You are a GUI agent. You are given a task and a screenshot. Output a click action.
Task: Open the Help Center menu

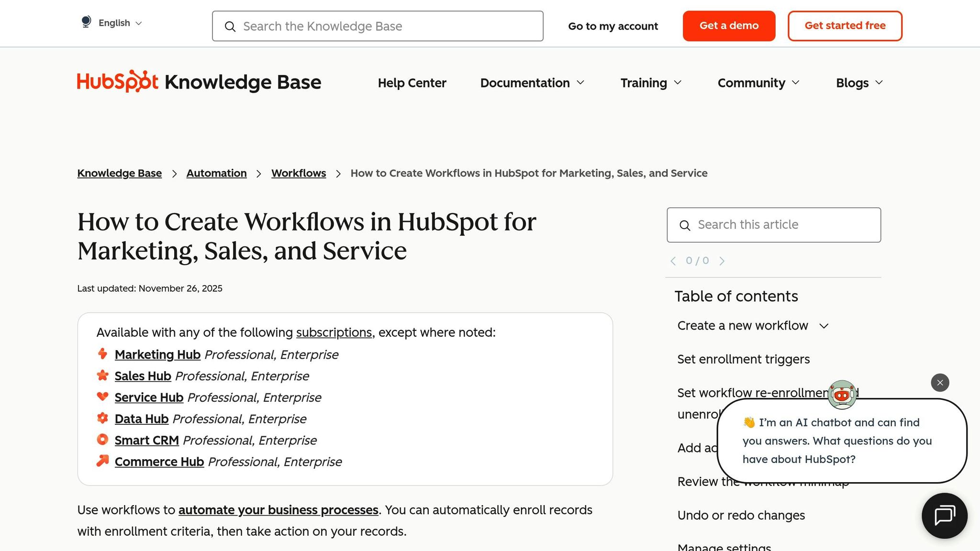pyautogui.click(x=412, y=83)
